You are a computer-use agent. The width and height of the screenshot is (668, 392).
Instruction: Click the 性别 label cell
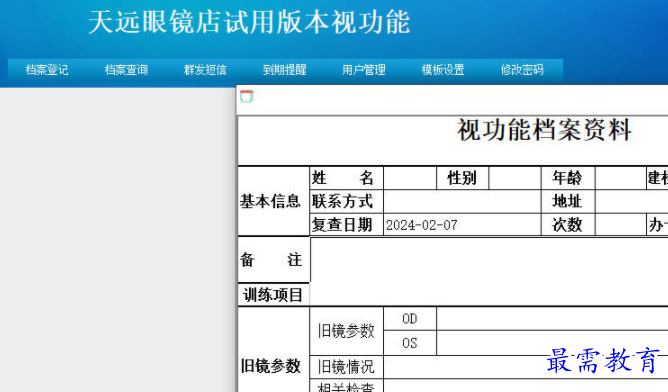click(462, 178)
